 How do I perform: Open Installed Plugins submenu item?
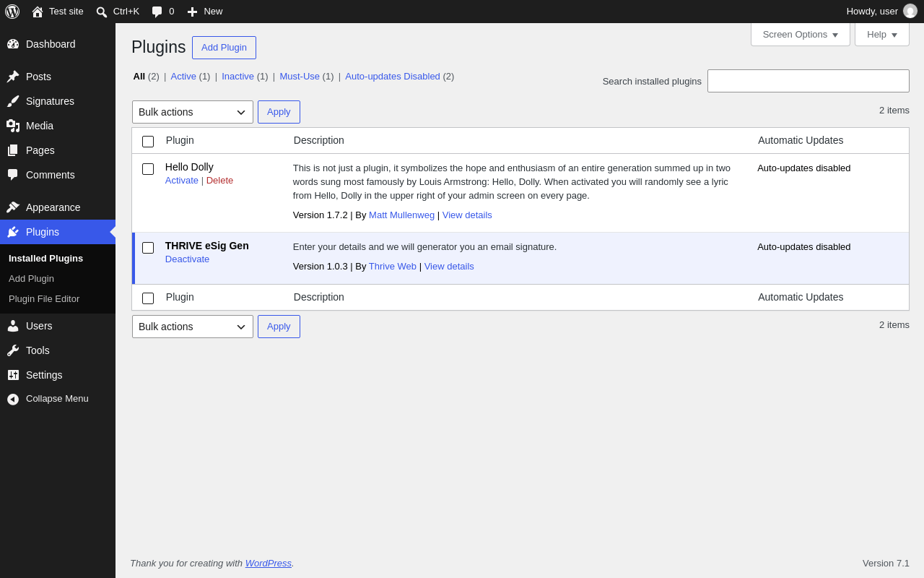click(x=45, y=259)
